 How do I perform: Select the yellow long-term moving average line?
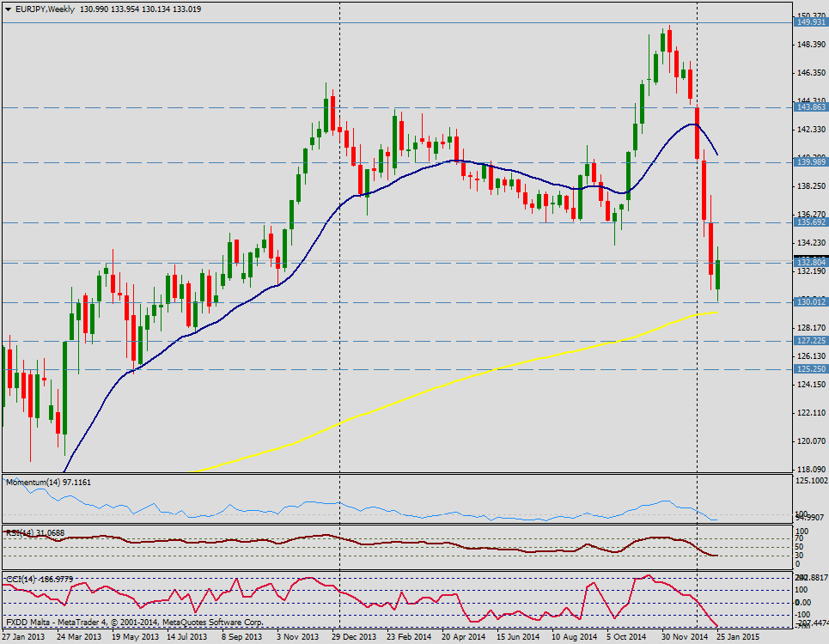point(481,372)
